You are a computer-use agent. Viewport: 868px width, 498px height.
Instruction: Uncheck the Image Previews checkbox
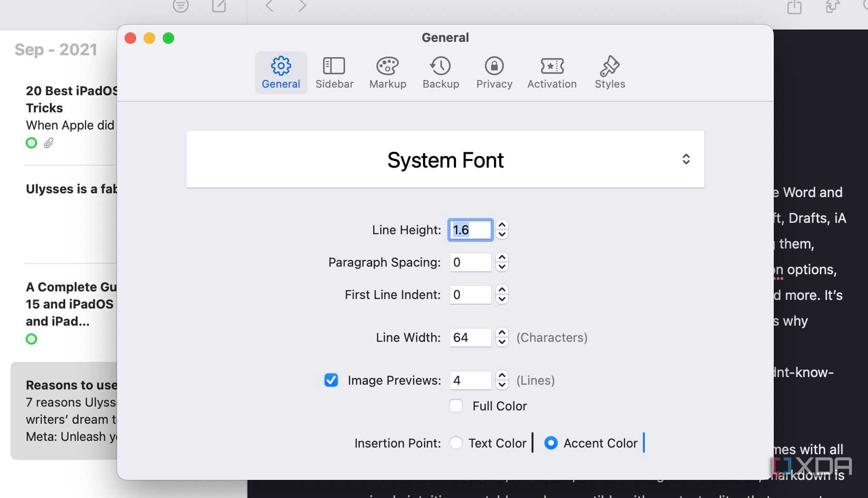pyautogui.click(x=331, y=380)
